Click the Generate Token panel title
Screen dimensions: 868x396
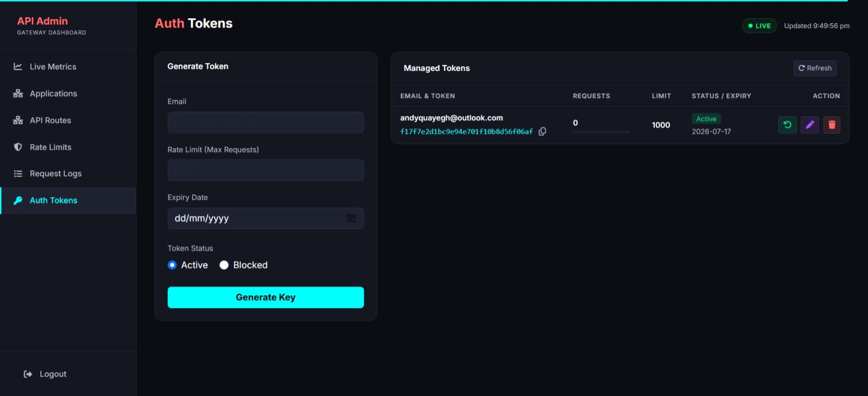[x=198, y=66]
